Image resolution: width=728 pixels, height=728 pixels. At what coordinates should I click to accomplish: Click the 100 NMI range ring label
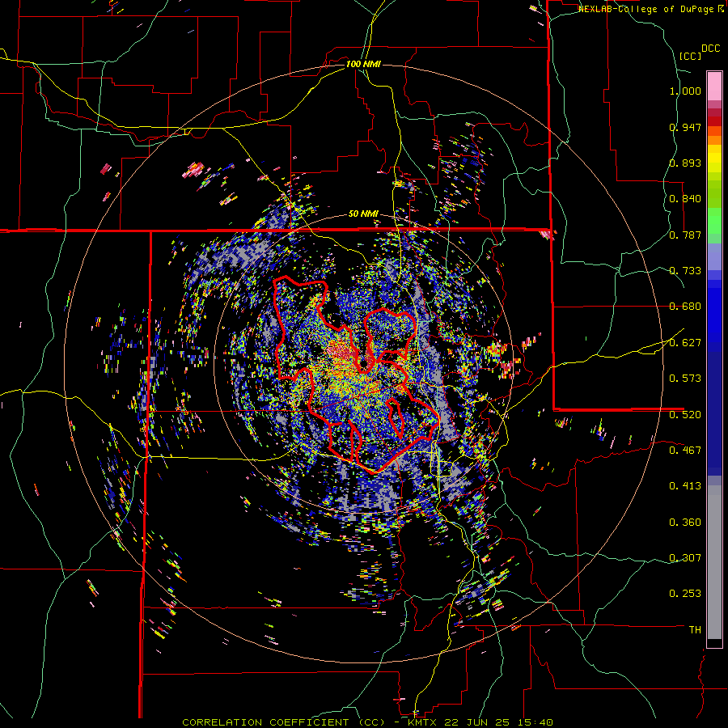click(363, 64)
